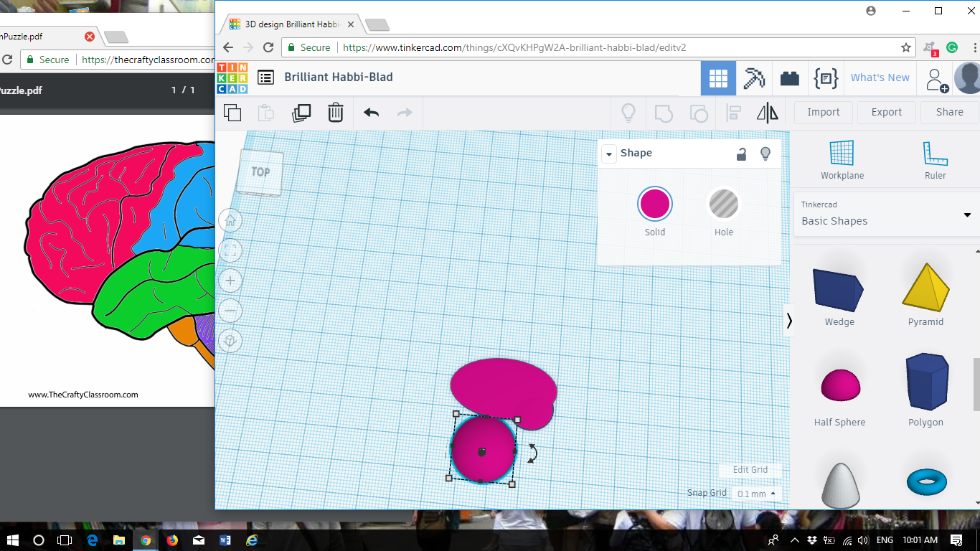The width and height of the screenshot is (980, 551).
Task: Pick the Polygon shape
Action: click(926, 381)
